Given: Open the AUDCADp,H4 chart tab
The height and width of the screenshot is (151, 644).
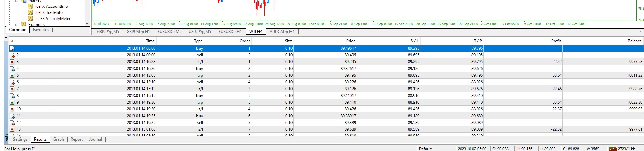Looking at the screenshot, I should click(x=282, y=32).
